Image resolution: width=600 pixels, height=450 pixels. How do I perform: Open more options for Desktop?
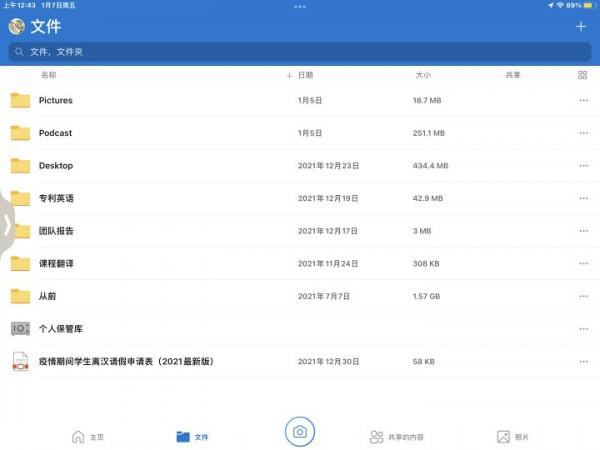coord(584,166)
